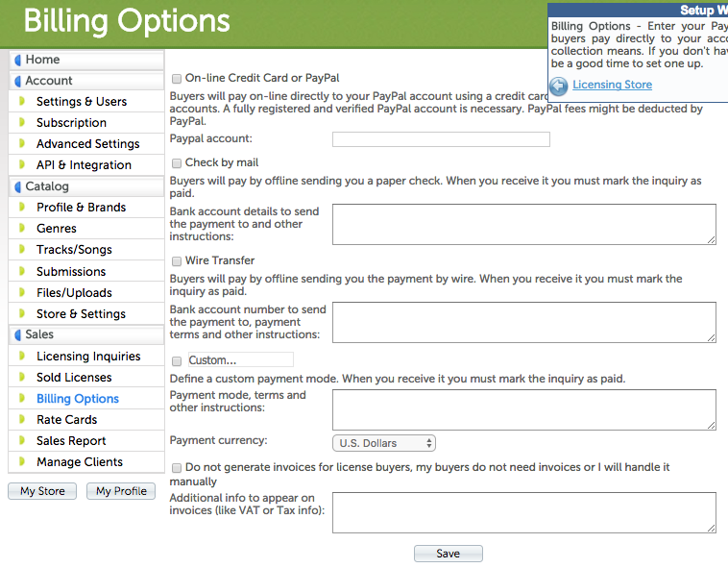
Task: Click the green bullet icon beside Genres
Action: click(x=22, y=229)
